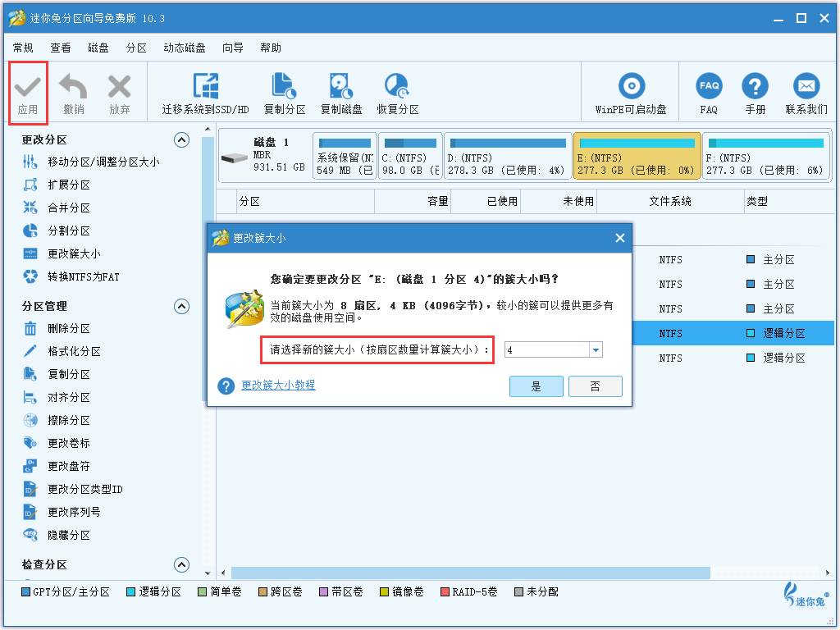Viewport: 840px width, 630px height.
Task: Click the Undo (撤销) arrow icon
Action: [73, 86]
